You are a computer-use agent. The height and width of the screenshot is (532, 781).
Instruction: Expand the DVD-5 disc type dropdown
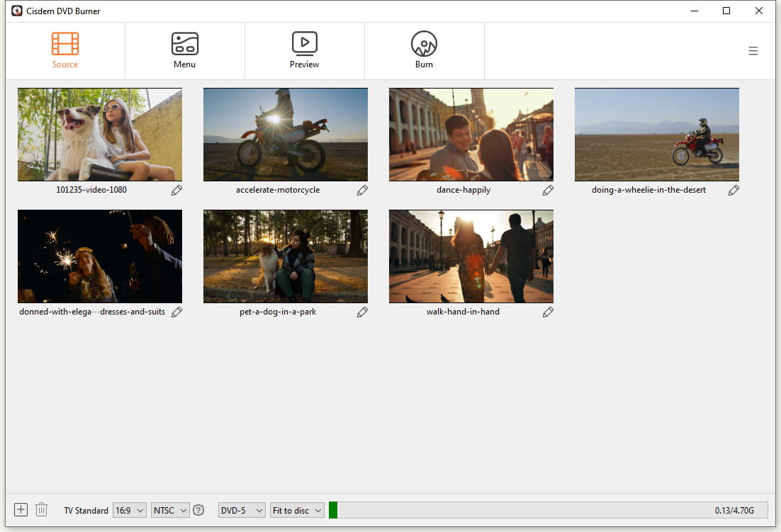coord(241,510)
